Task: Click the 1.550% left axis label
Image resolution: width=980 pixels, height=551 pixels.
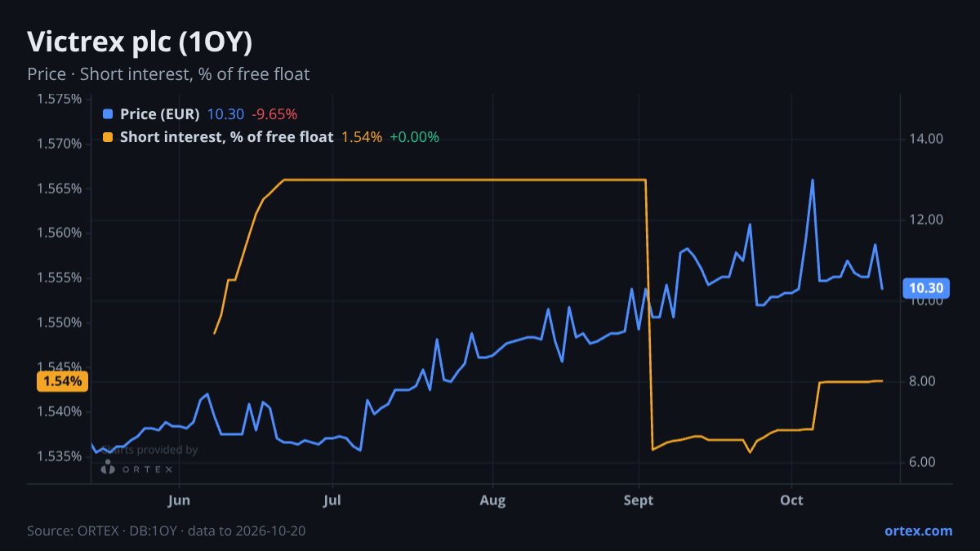Action: (x=60, y=322)
